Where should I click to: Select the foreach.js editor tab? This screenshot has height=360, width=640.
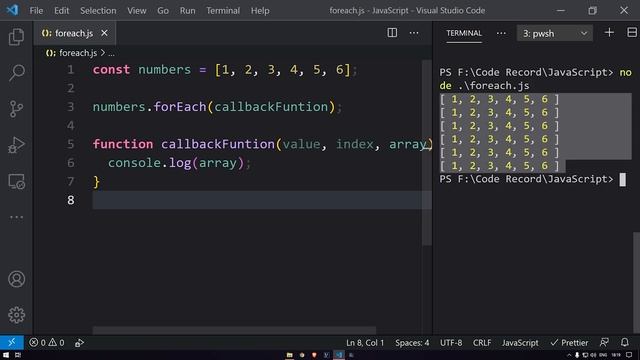click(74, 33)
